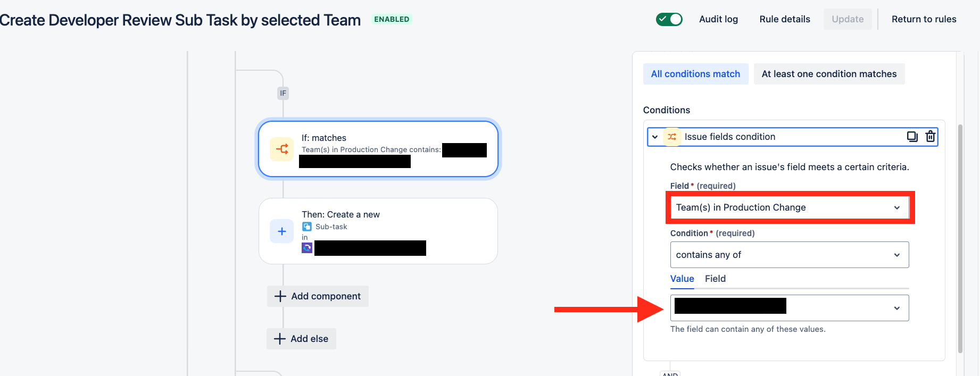
Task: Click the rule title Create Developer Review Sub Task
Action: pos(180,20)
